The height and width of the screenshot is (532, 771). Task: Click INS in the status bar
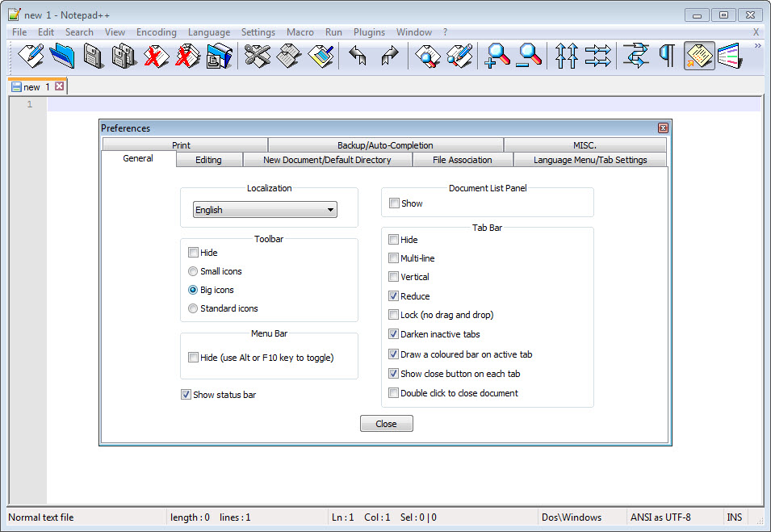pos(734,517)
